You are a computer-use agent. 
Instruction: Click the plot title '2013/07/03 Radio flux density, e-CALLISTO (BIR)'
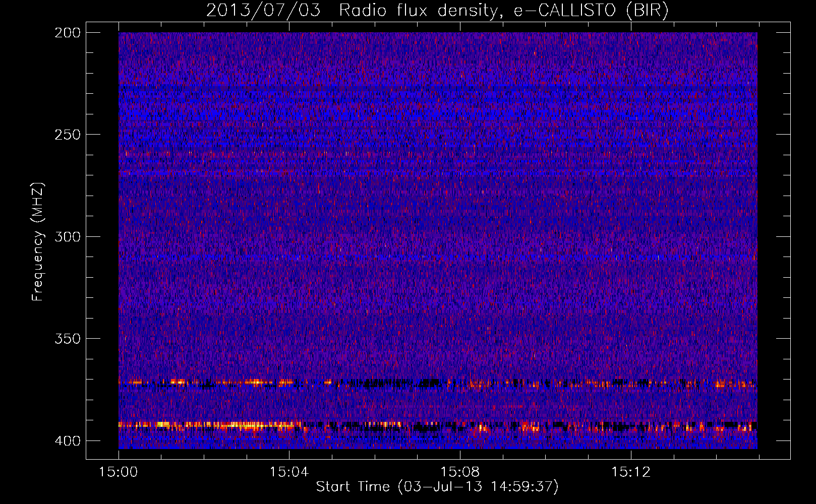pyautogui.click(x=437, y=11)
